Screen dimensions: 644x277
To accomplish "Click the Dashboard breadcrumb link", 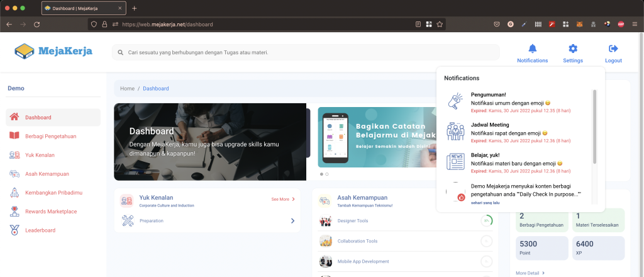I will (x=156, y=88).
